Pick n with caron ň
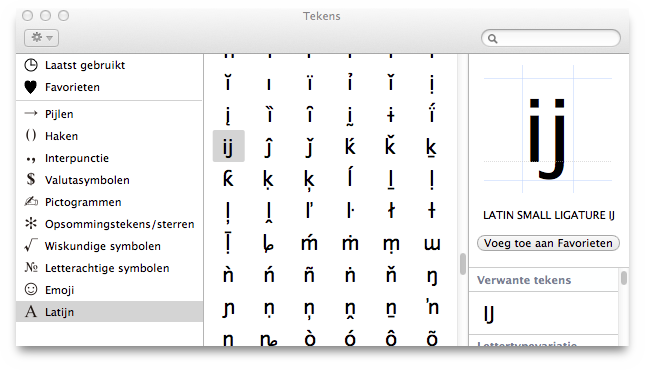 point(391,274)
